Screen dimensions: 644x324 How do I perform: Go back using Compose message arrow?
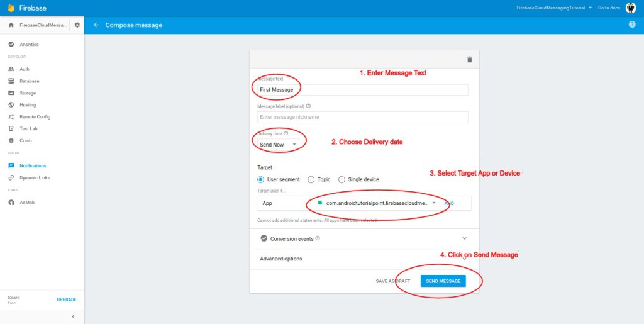(96, 25)
